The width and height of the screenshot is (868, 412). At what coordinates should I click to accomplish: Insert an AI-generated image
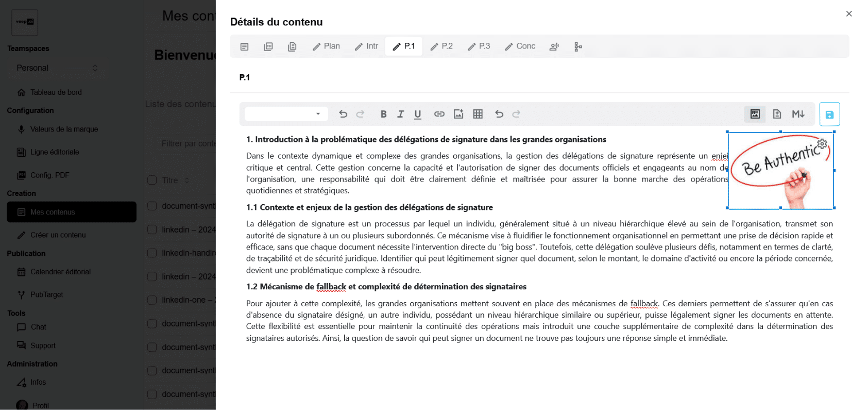458,114
